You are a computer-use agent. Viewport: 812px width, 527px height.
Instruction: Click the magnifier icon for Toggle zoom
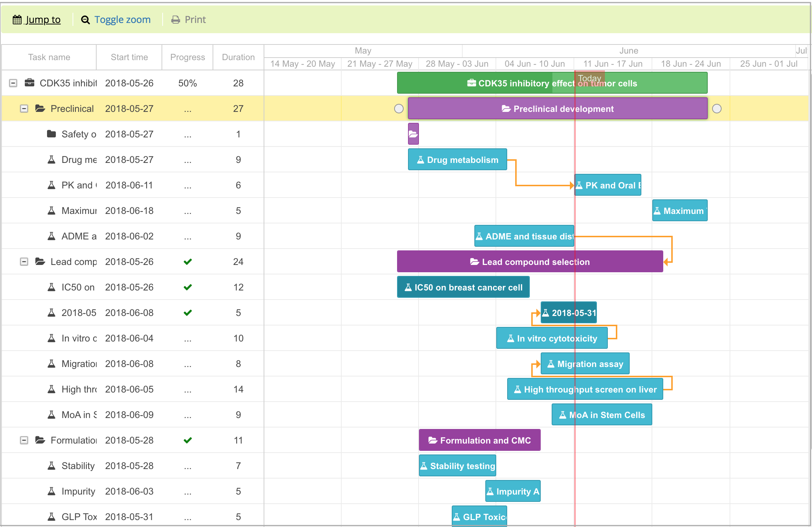85,20
